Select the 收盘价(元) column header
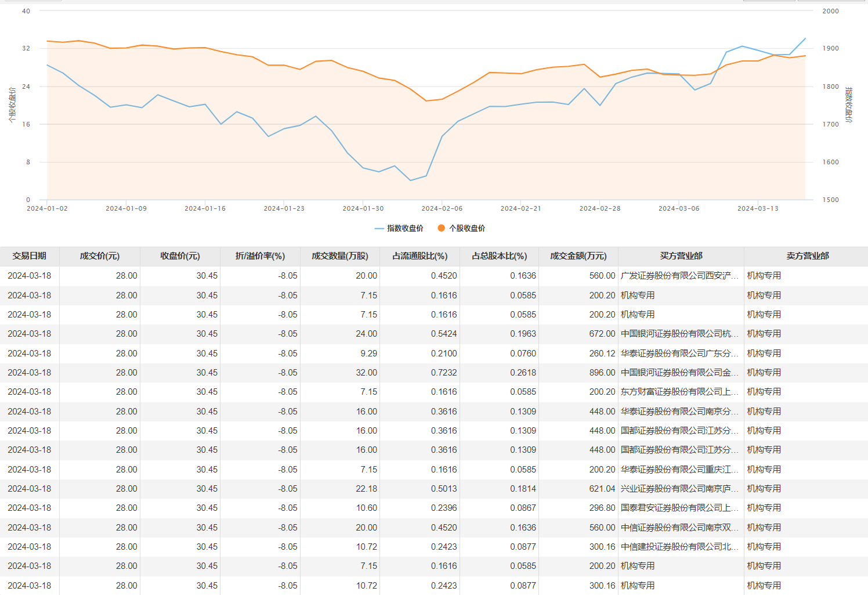 point(180,256)
